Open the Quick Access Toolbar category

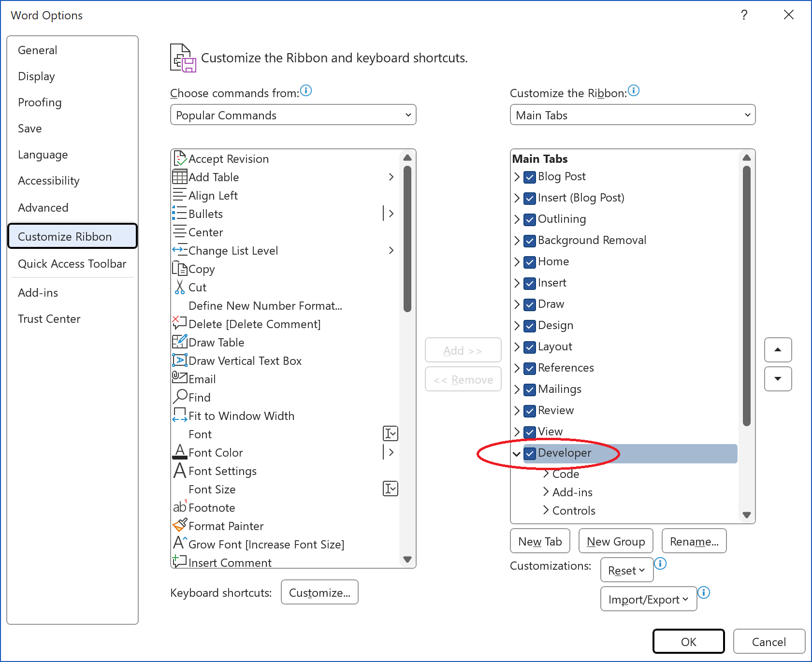72,264
